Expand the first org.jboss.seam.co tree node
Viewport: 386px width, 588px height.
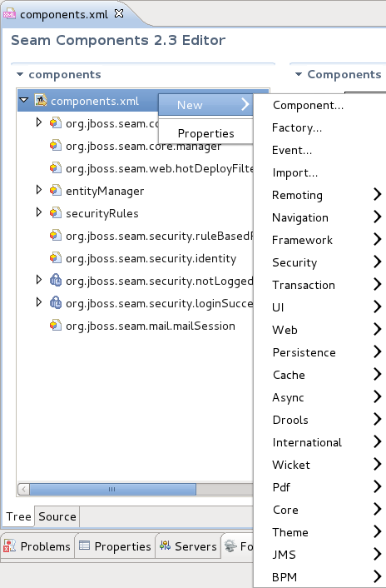(x=38, y=122)
